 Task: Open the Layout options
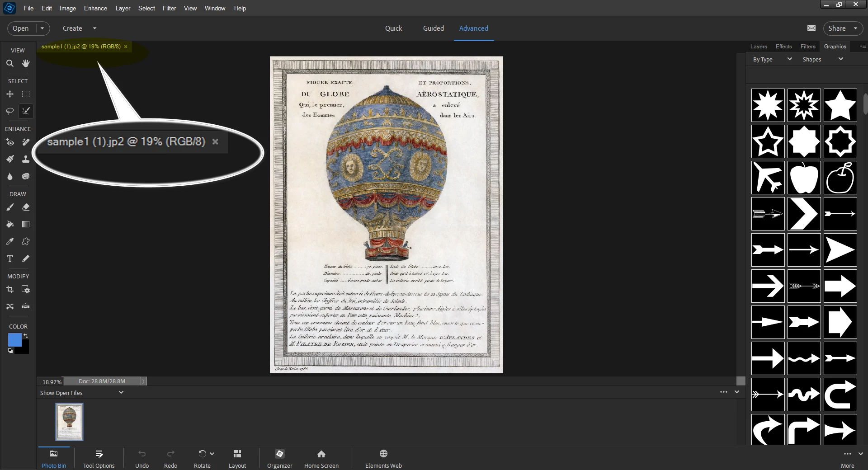[237, 458]
